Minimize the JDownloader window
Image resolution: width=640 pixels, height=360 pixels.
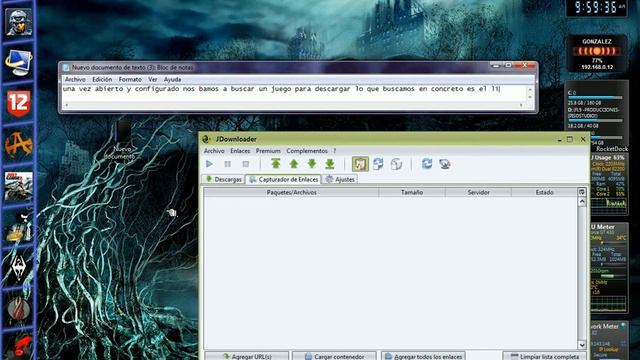(559, 139)
